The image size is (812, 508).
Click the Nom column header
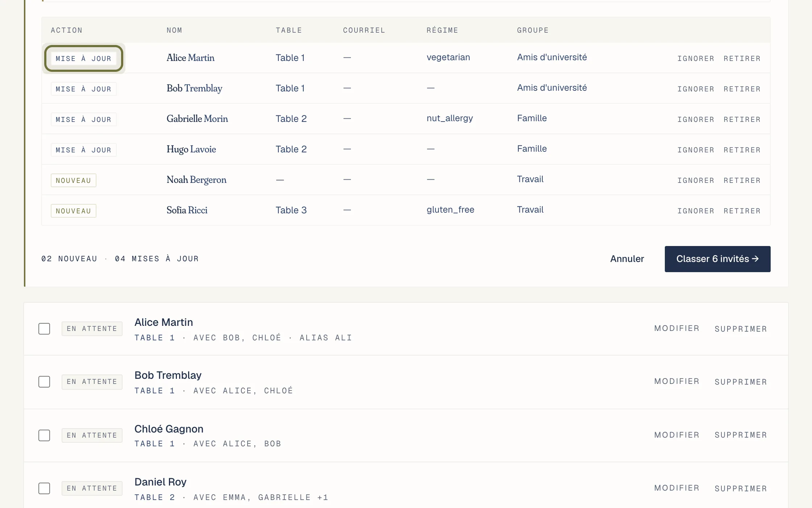click(x=174, y=30)
